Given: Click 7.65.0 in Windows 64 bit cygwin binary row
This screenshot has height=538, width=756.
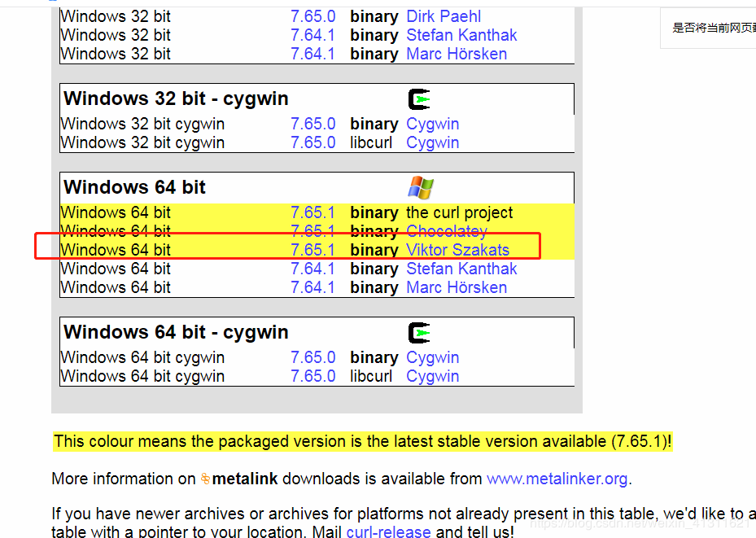Looking at the screenshot, I should [313, 357].
